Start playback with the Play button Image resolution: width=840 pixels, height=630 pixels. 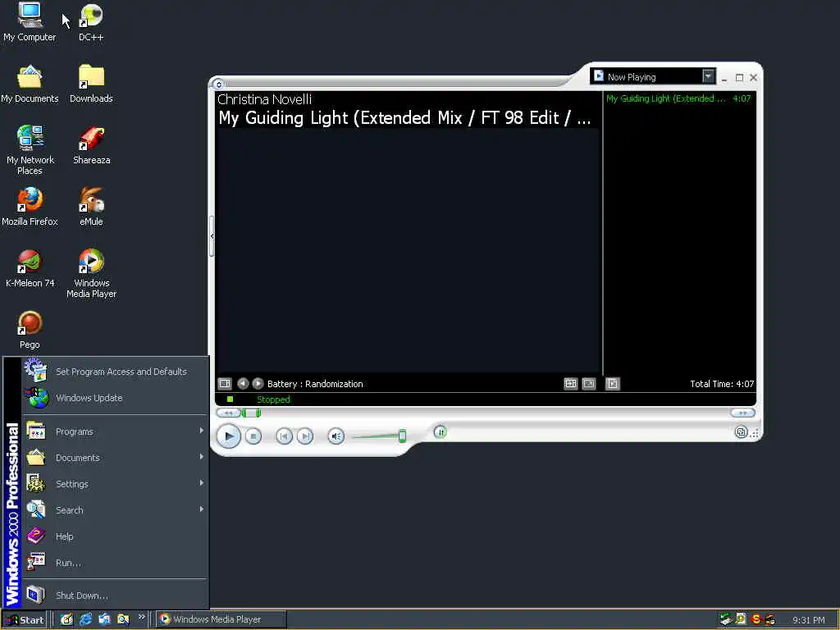229,436
